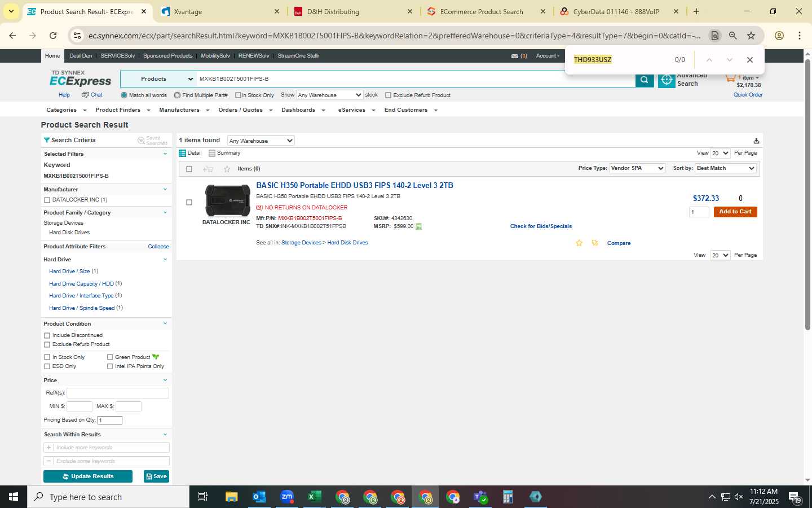Click Compare link
Screen dimensions: 812x508
pos(619,243)
